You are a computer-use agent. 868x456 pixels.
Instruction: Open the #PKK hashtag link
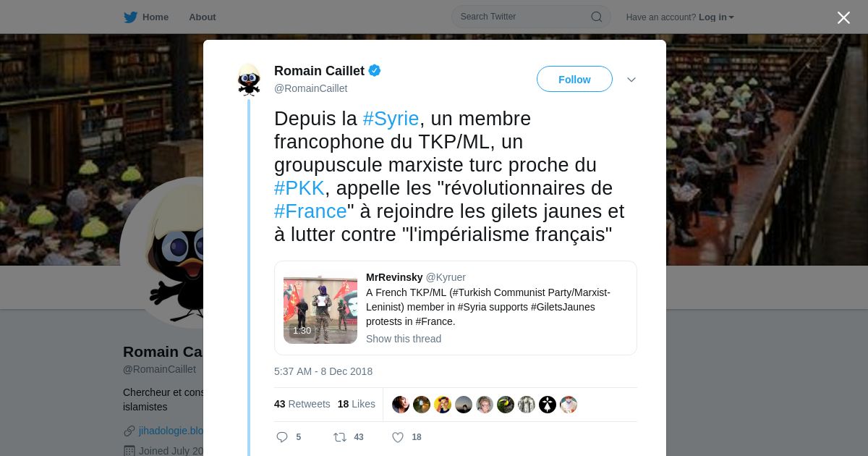pos(299,188)
